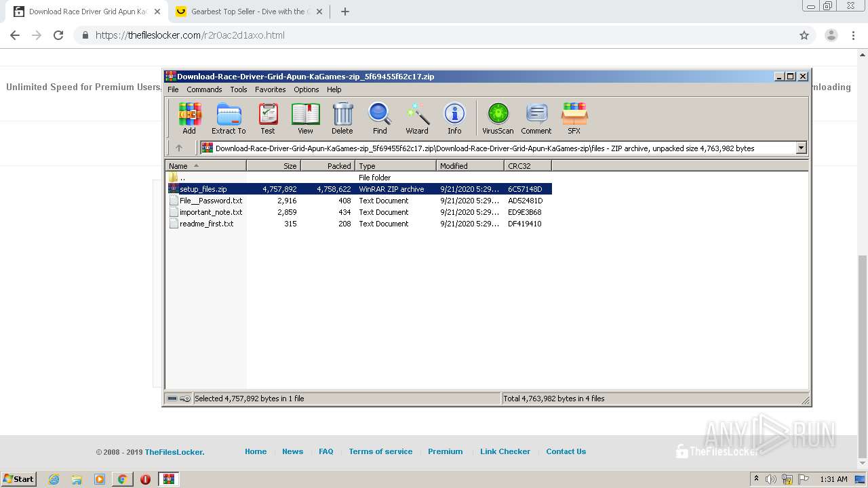Screen dimensions: 868x488
Task: Open the Chrome profile avatar icon
Action: pyautogui.click(x=831, y=35)
